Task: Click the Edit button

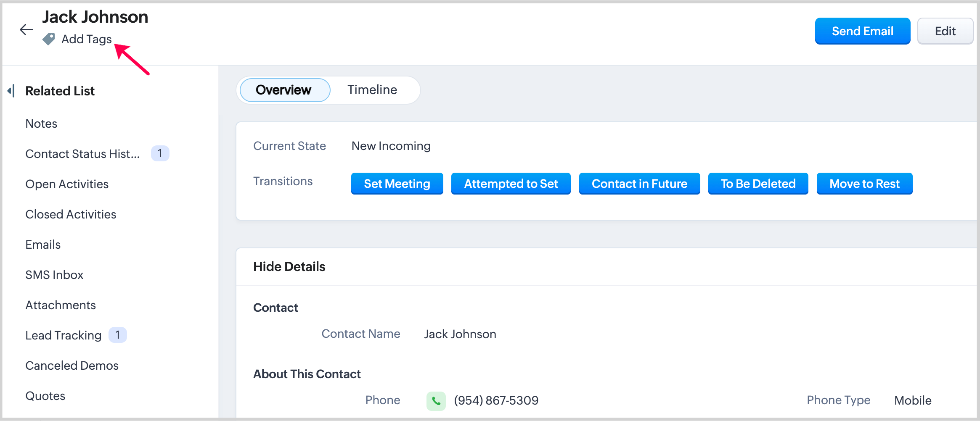Action: [x=945, y=31]
